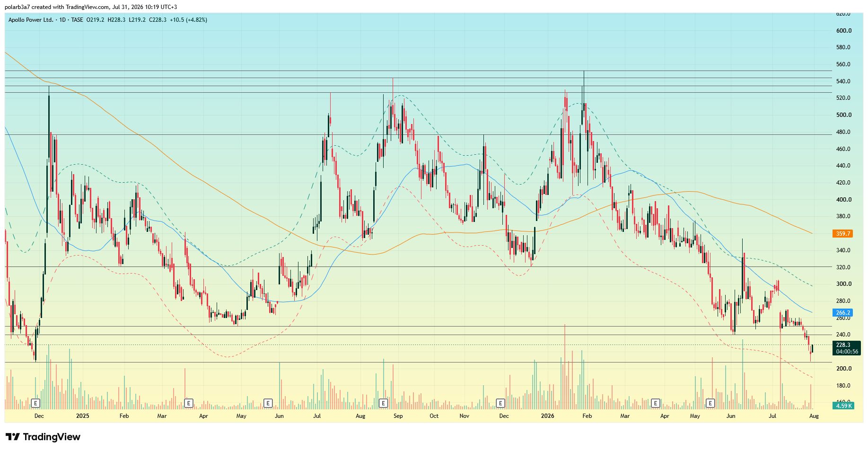
Task: Click the E earnings marker between May and Jun 2026
Action: [x=710, y=403]
